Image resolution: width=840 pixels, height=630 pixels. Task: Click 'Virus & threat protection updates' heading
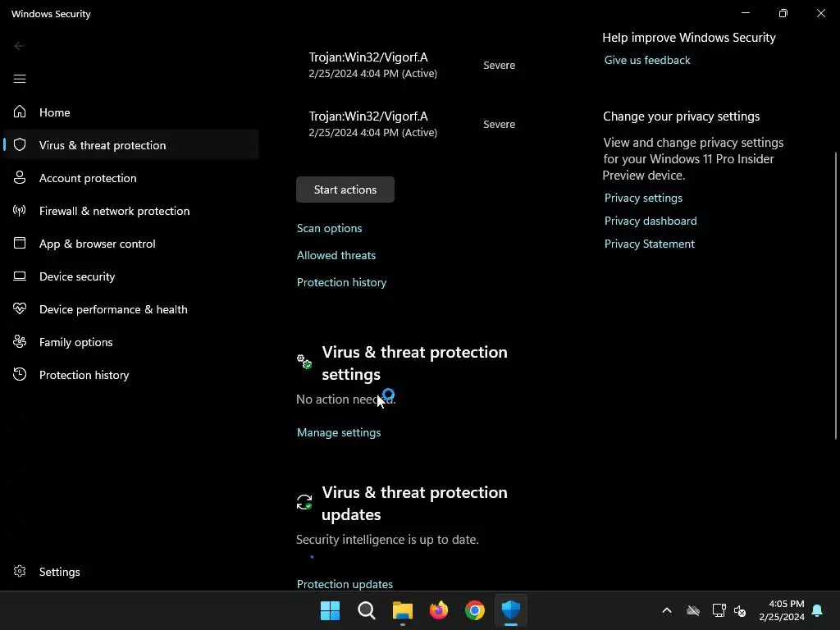click(414, 503)
